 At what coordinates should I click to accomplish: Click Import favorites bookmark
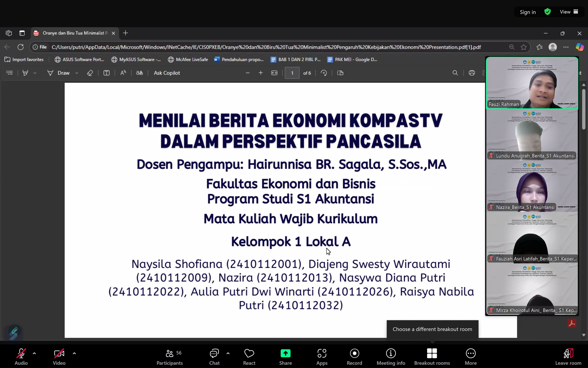[24, 59]
